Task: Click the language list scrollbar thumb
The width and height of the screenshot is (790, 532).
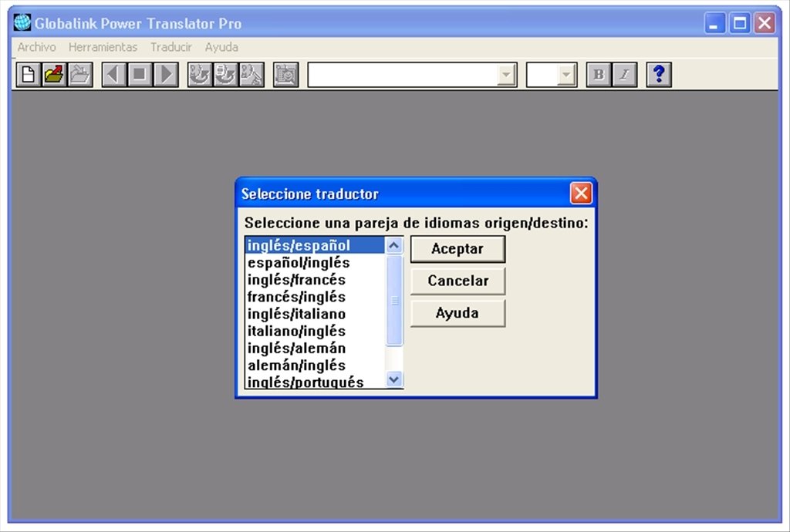Action: [x=394, y=301]
